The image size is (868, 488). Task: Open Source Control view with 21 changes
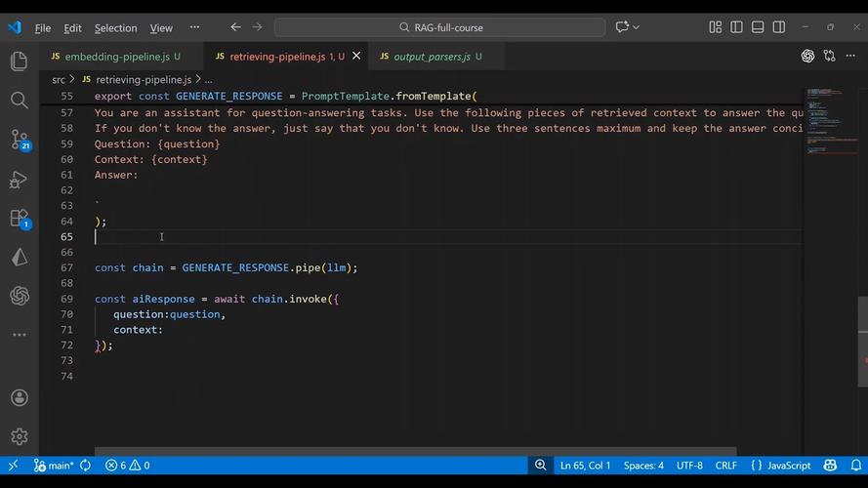(x=19, y=139)
